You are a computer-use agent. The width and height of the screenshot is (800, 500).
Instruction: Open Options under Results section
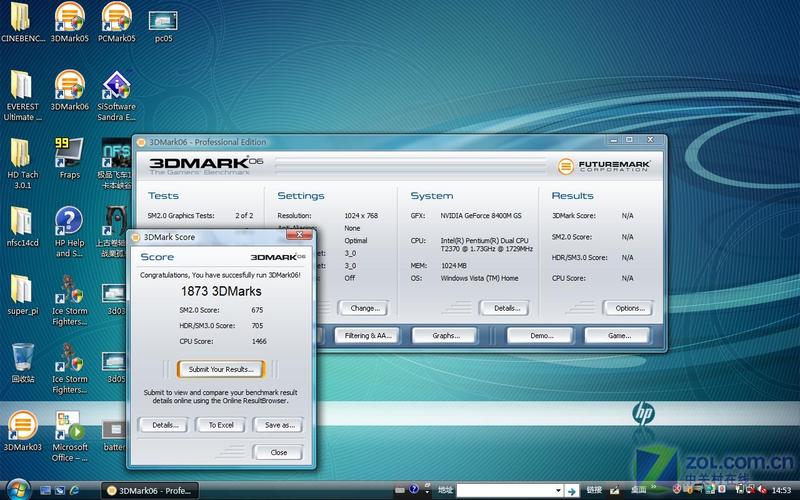(629, 308)
